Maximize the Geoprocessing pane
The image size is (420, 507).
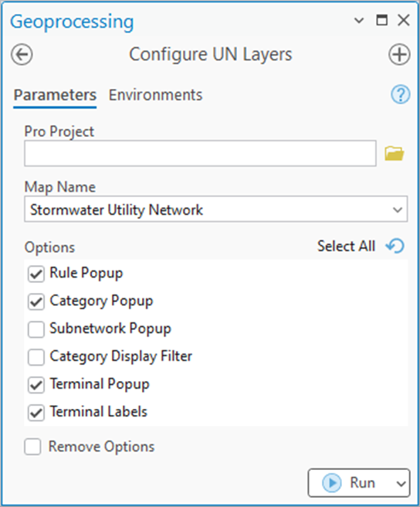coord(382,20)
